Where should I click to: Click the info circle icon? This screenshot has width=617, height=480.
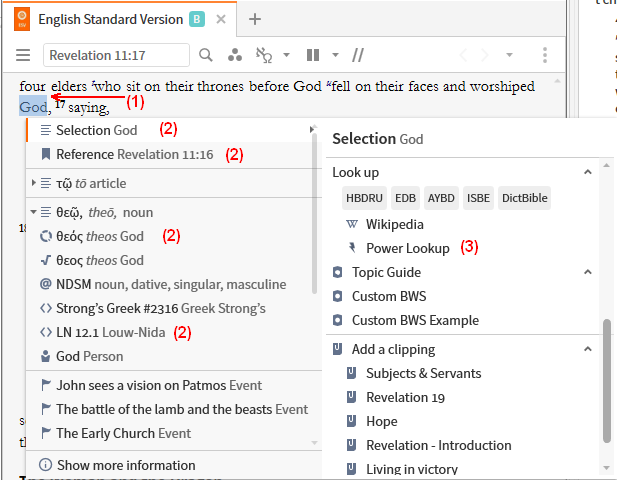click(x=45, y=465)
